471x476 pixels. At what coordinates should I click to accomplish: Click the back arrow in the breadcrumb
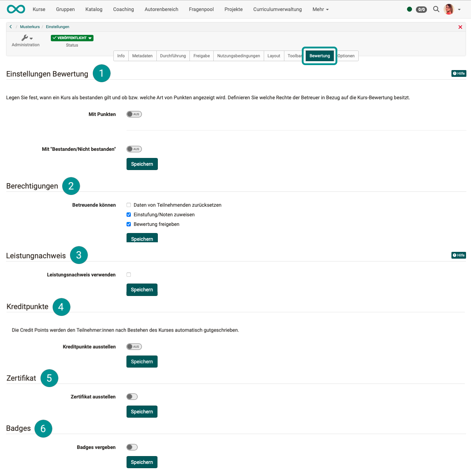click(11, 27)
